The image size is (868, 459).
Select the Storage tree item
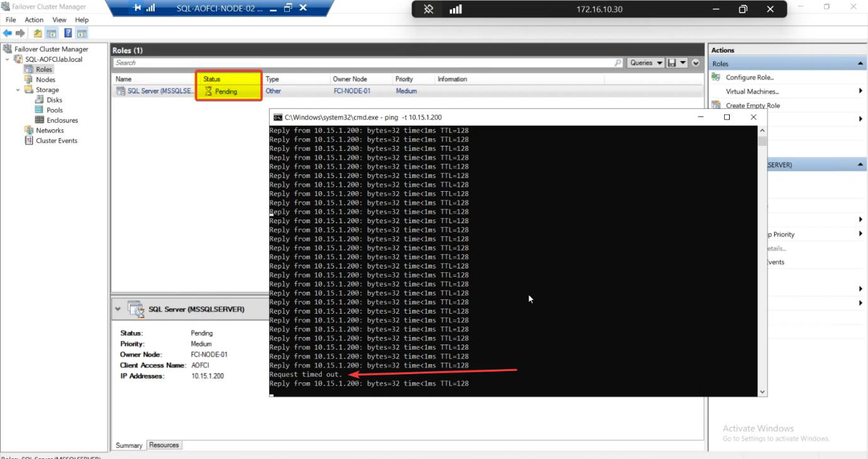pyautogui.click(x=47, y=90)
